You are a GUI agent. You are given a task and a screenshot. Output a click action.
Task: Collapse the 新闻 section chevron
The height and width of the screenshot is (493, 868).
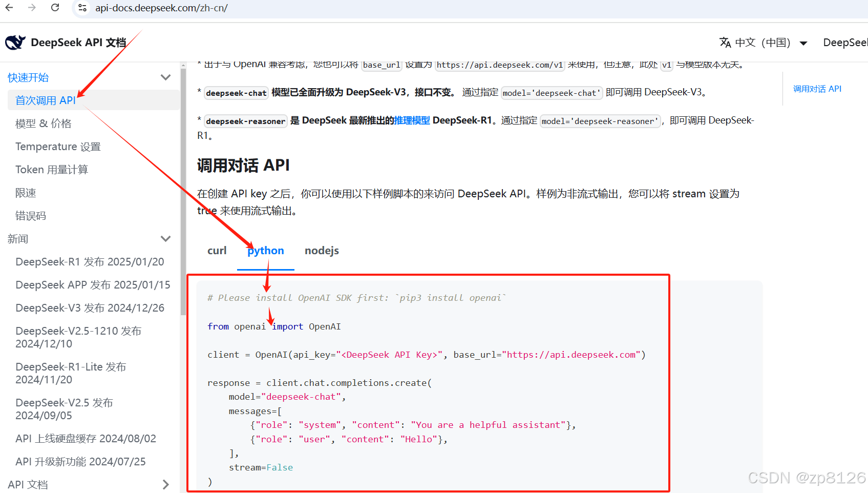click(x=165, y=239)
